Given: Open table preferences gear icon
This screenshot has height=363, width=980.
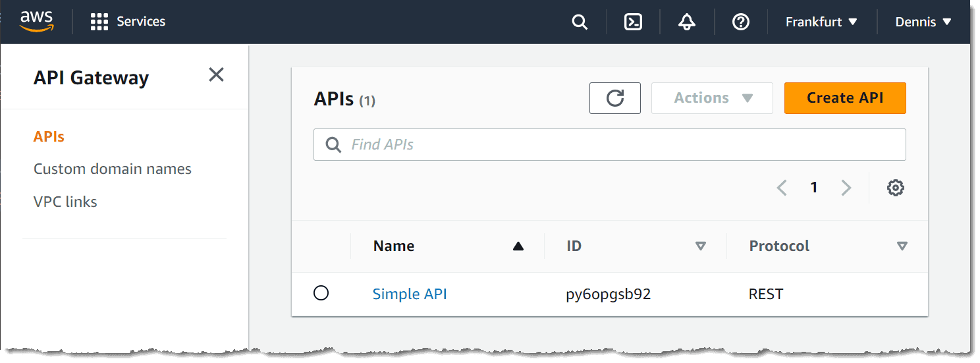Looking at the screenshot, I should (895, 188).
